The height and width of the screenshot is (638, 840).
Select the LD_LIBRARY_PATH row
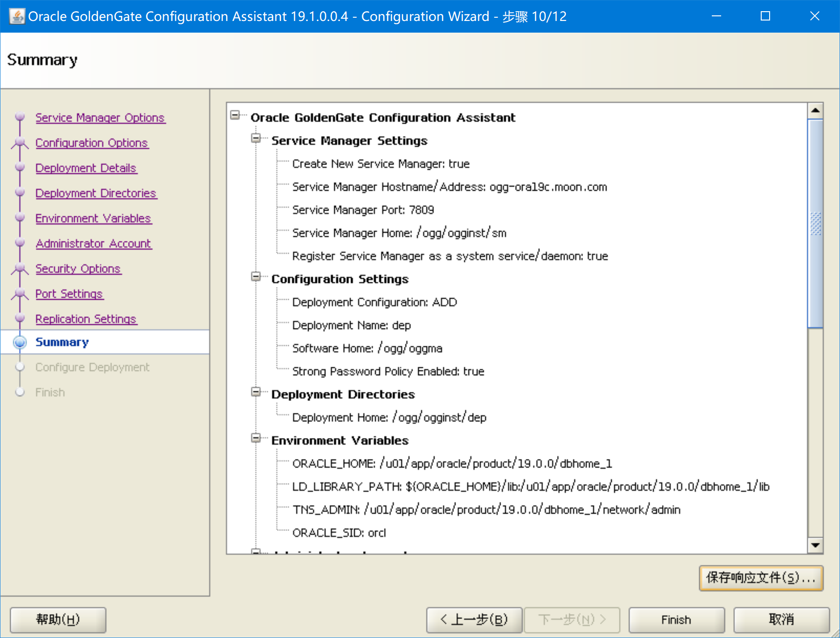(531, 487)
